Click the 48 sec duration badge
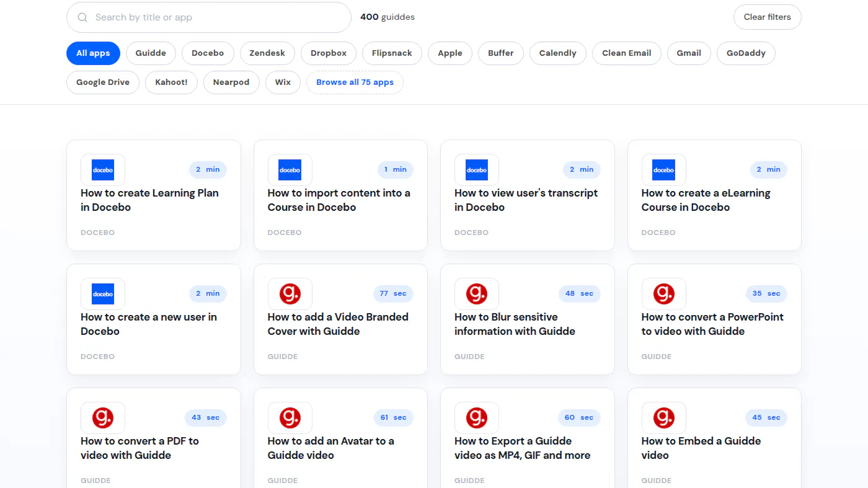The image size is (868, 488). tap(579, 294)
